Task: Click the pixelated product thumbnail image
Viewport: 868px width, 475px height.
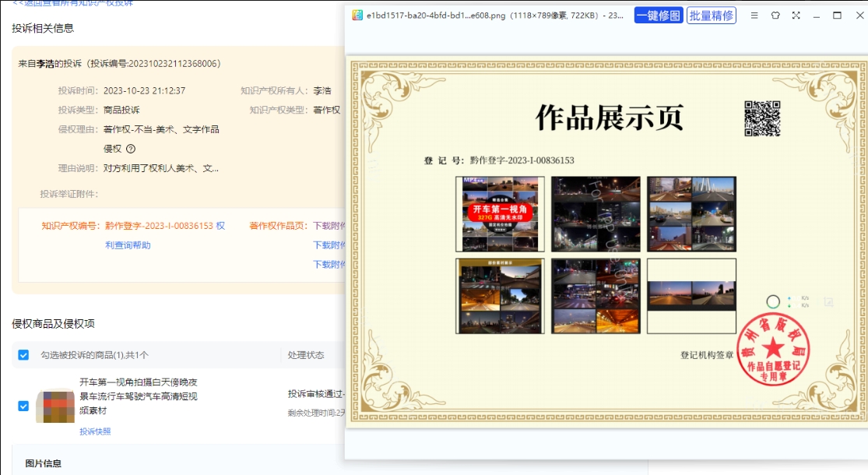Action: click(55, 405)
